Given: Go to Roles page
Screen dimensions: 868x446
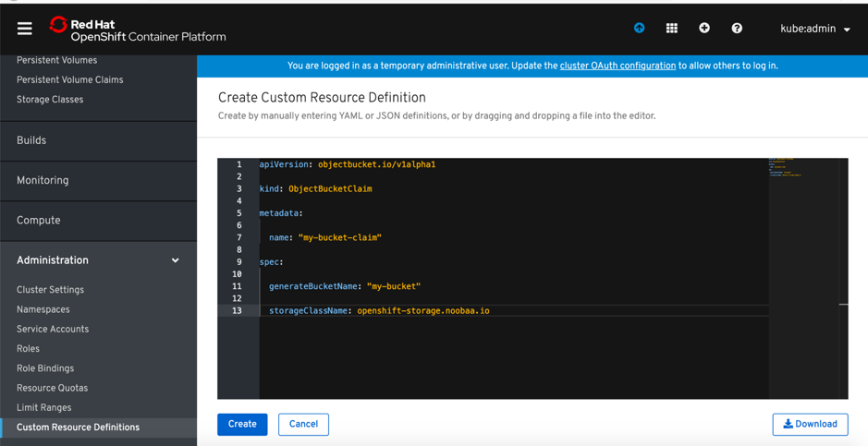Looking at the screenshot, I should 28,349.
